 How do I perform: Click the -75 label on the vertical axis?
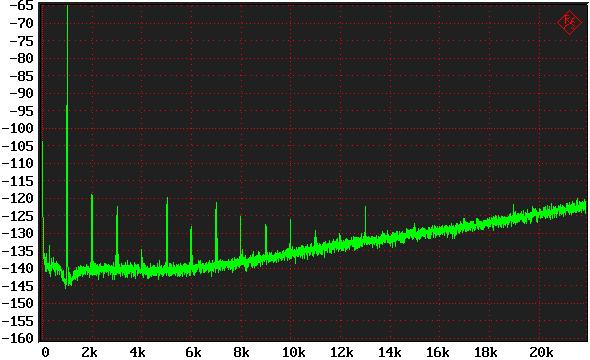pyautogui.click(x=21, y=41)
